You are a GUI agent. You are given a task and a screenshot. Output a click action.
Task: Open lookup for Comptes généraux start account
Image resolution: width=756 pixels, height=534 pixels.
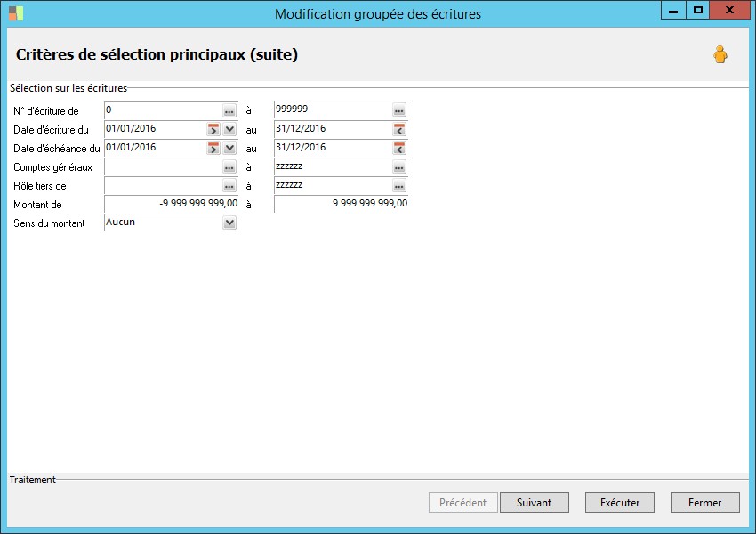point(229,167)
